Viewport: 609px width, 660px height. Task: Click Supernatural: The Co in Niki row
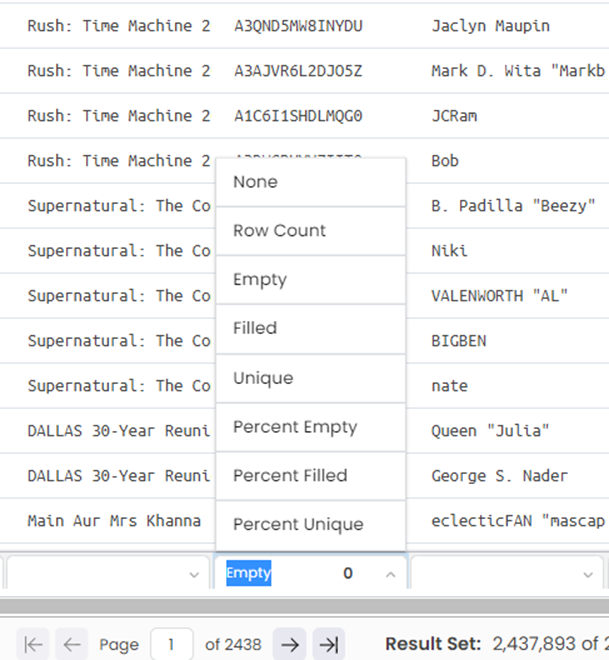119,251
